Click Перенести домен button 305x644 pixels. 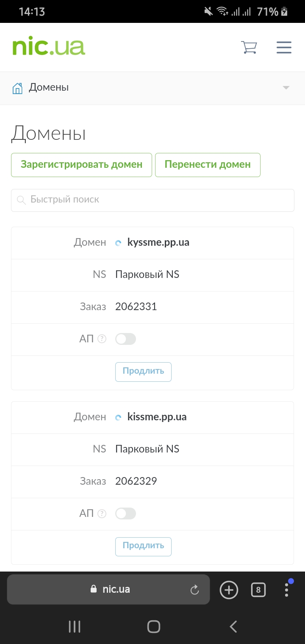pyautogui.click(x=208, y=165)
